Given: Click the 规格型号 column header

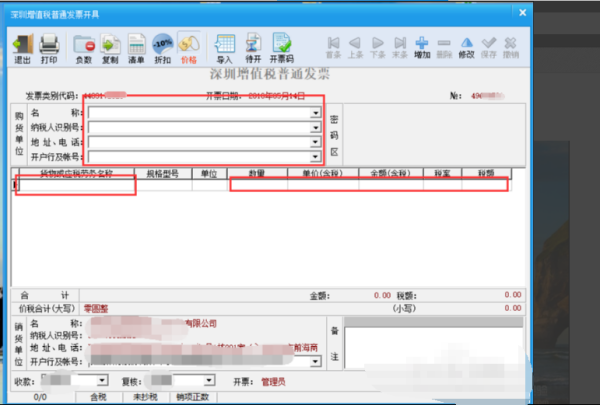Looking at the screenshot, I should point(163,173).
